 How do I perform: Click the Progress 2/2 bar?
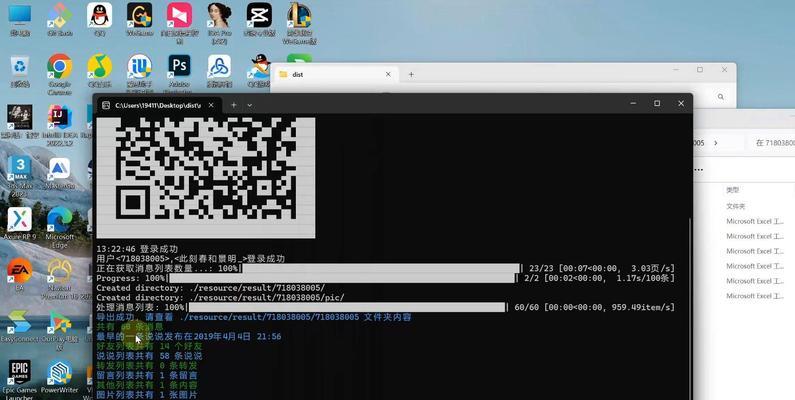341,278
